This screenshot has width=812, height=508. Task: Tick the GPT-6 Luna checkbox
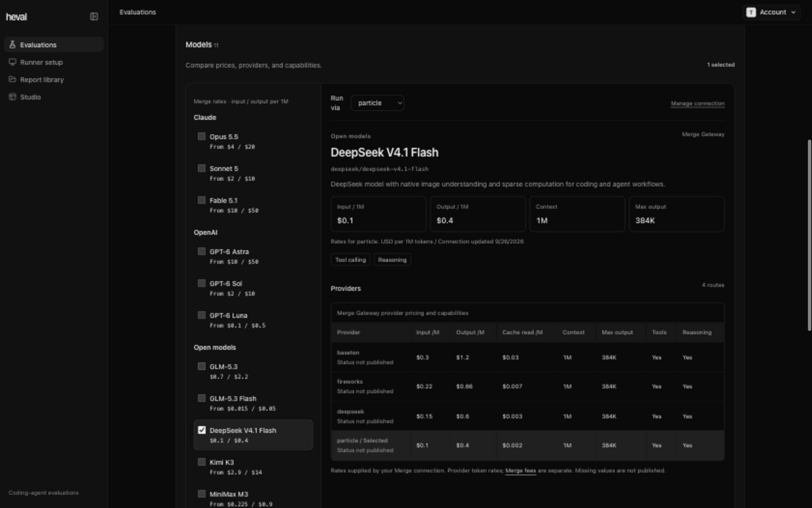coord(202,314)
